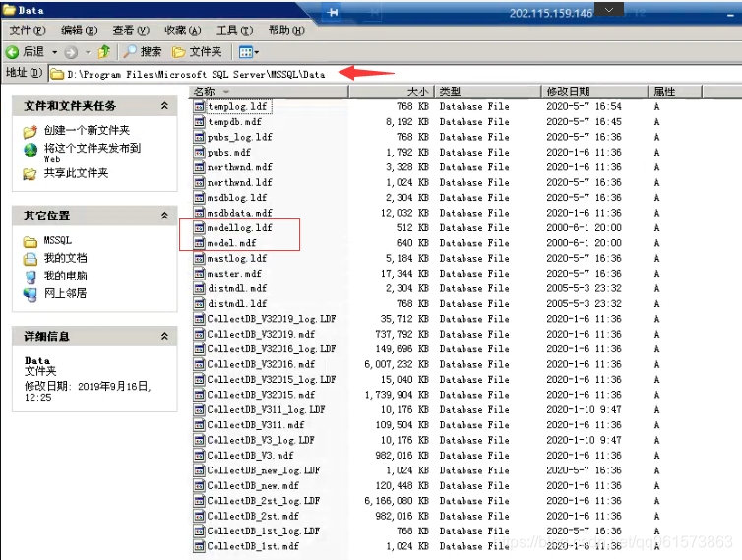
Task: Open the Forward history dropdown arrow
Action: (88, 52)
